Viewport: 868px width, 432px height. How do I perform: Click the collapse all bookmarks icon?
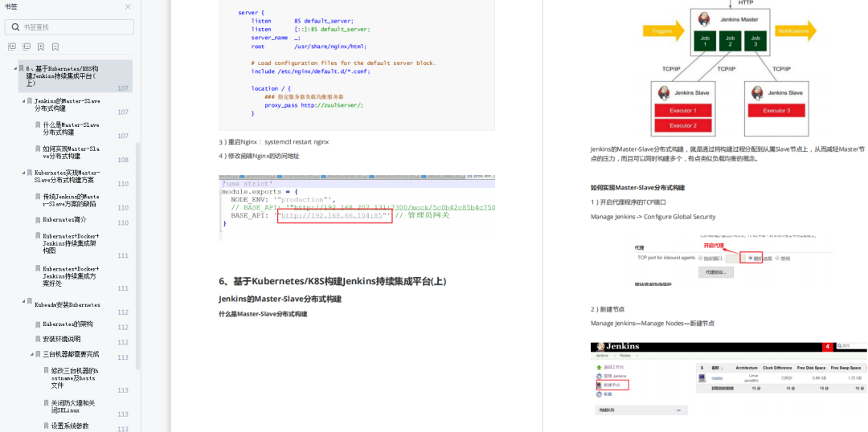pos(26,47)
